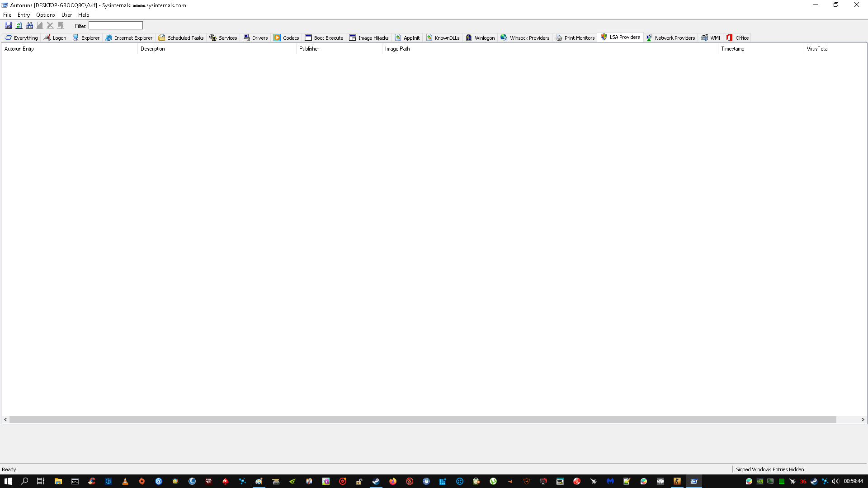
Task: Open the Logon tab
Action: 55,38
